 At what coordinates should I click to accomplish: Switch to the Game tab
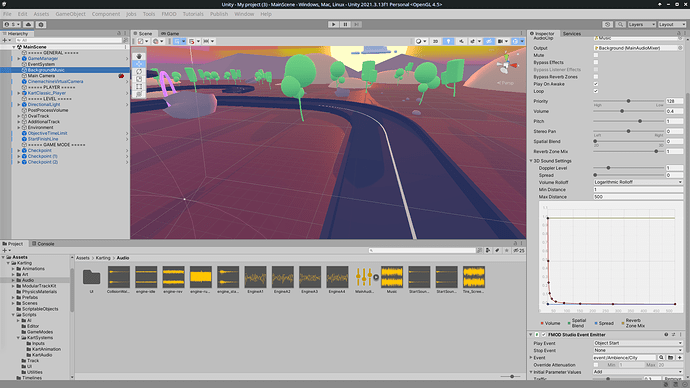pyautogui.click(x=170, y=33)
